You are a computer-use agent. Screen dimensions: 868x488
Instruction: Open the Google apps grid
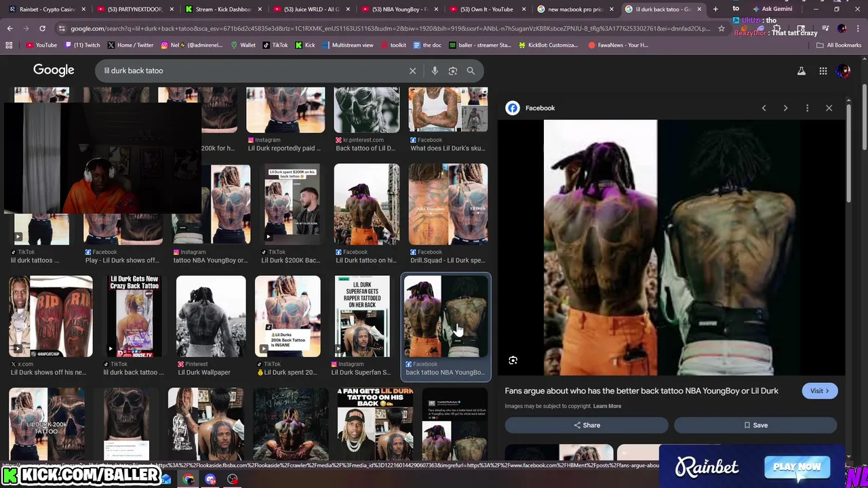[823, 70]
